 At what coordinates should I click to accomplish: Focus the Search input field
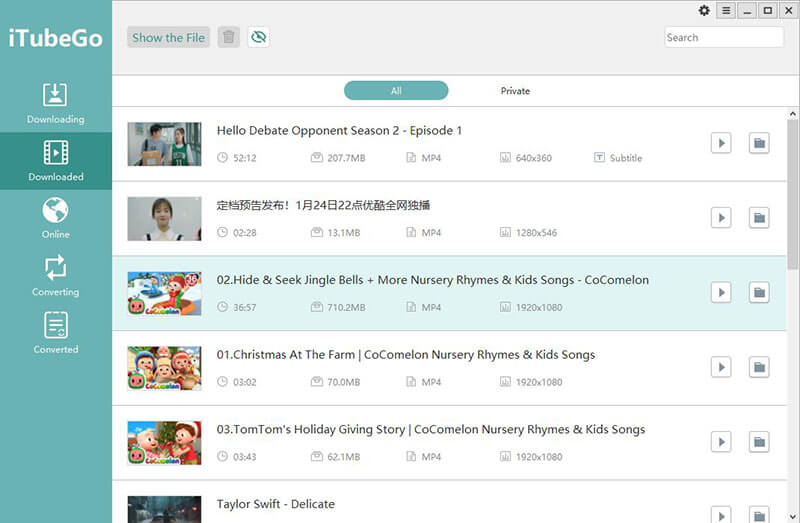723,37
